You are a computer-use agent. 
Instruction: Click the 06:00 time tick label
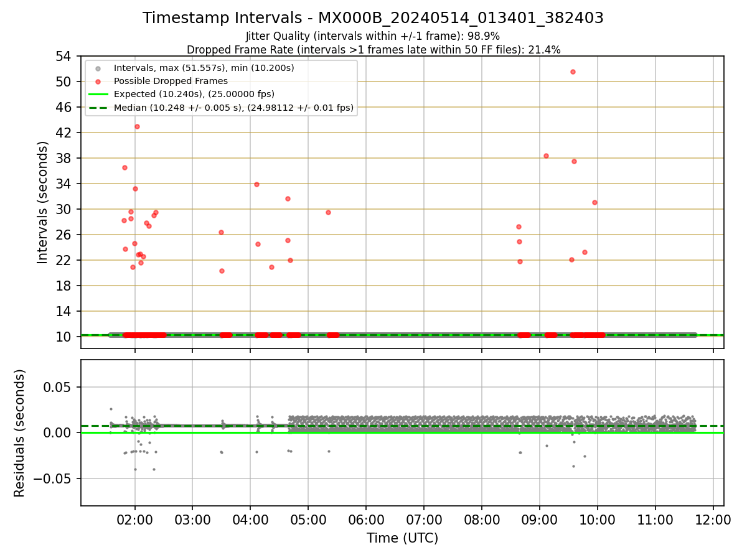366,519
